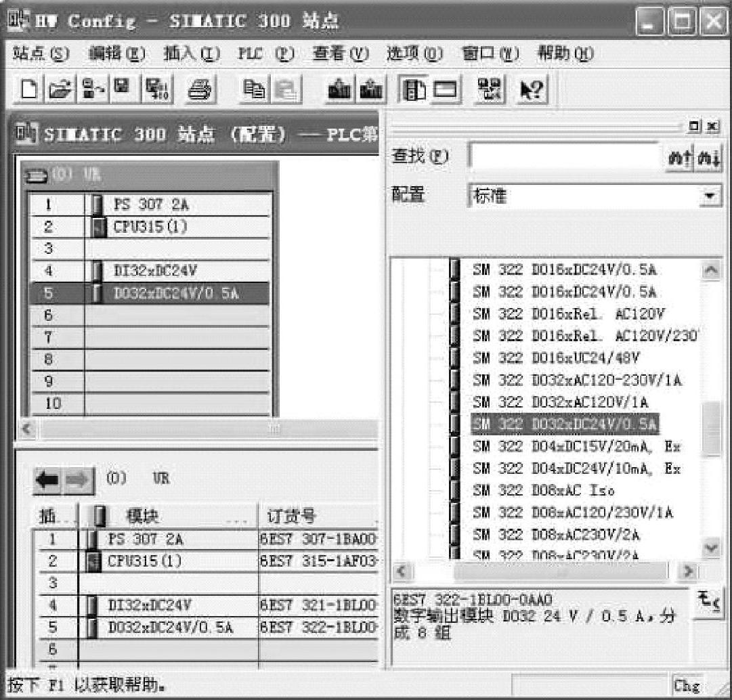Click the 订货号 column header
732x700 pixels.
click(318, 516)
